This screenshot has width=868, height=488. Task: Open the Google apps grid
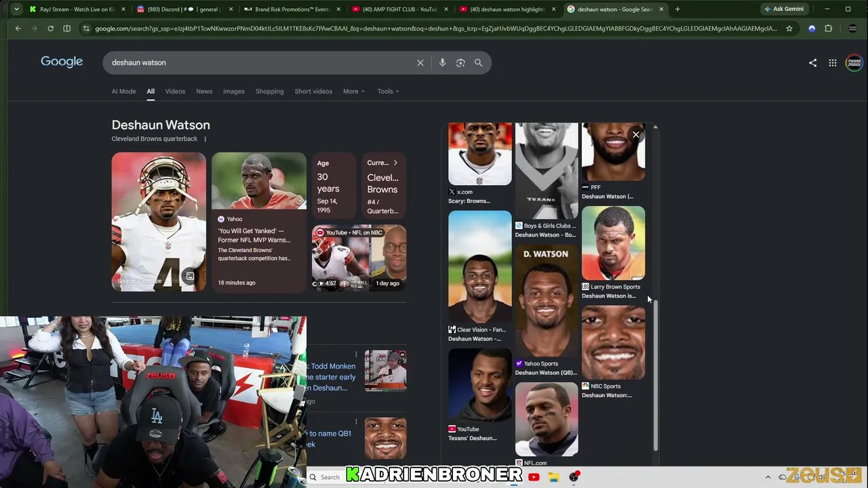pos(832,63)
